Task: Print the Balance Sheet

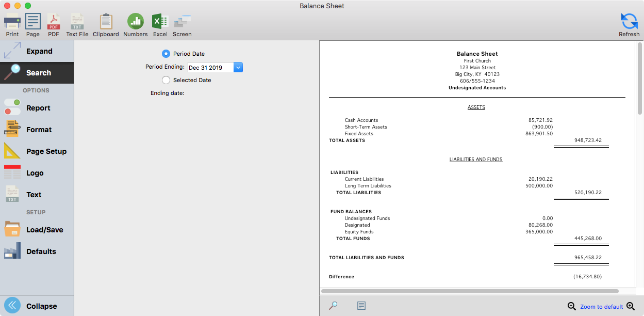Action: click(12, 24)
